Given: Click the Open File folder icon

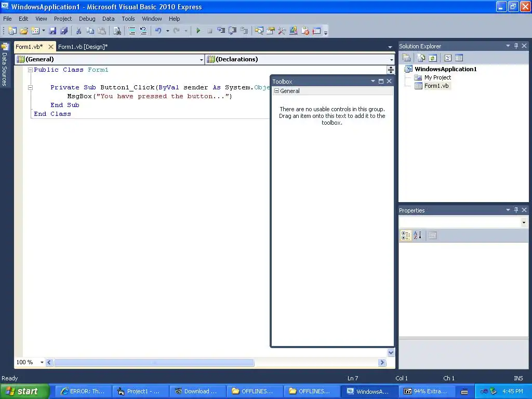Looking at the screenshot, I should pos(24,31).
